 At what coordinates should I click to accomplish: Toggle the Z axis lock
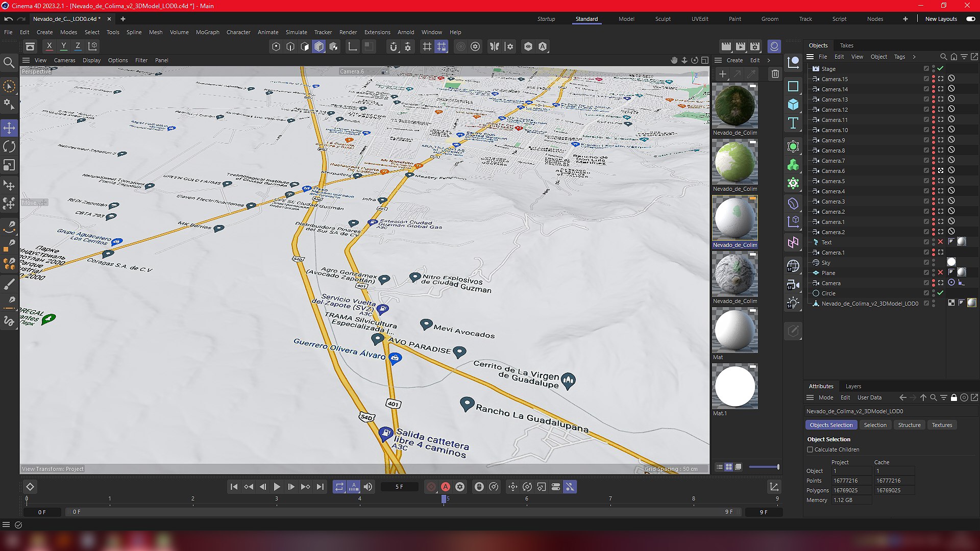78,46
